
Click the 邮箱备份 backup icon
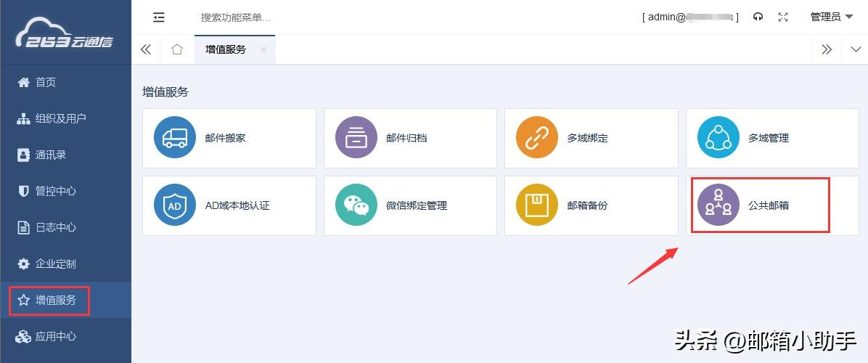(x=537, y=205)
